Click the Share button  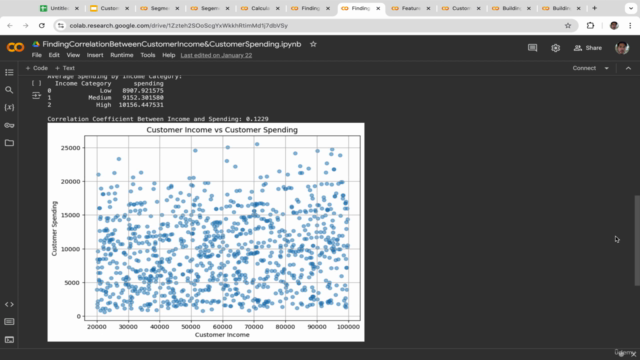pos(588,48)
